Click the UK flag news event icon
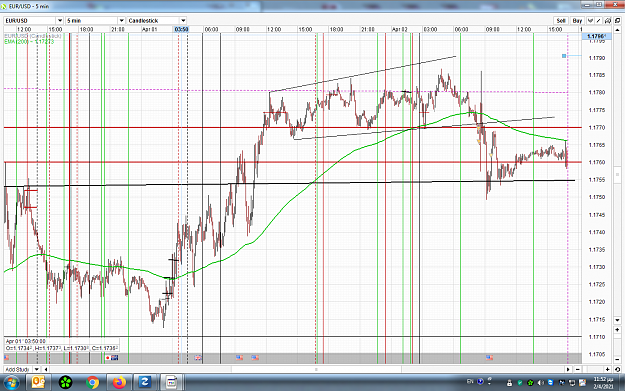Screen dimensions: 625x391 click(x=198, y=358)
